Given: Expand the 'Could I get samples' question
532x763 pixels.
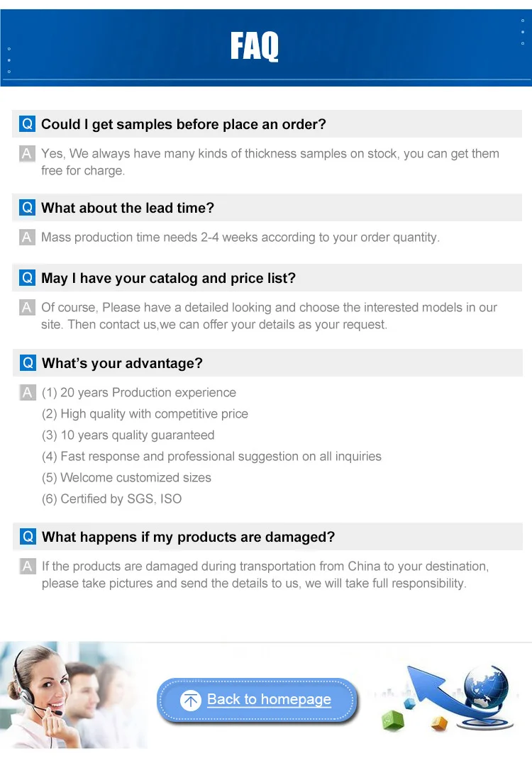Looking at the screenshot, I should pos(184,124).
